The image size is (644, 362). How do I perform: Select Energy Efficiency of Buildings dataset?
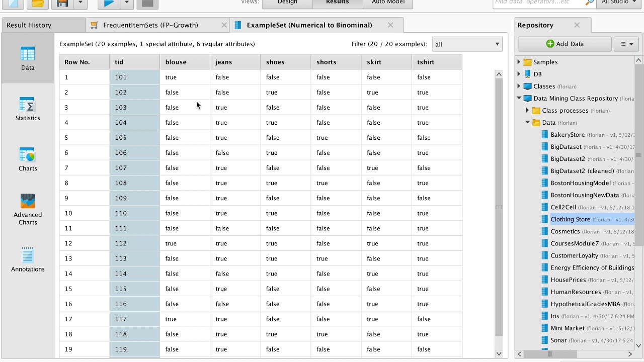(x=592, y=268)
